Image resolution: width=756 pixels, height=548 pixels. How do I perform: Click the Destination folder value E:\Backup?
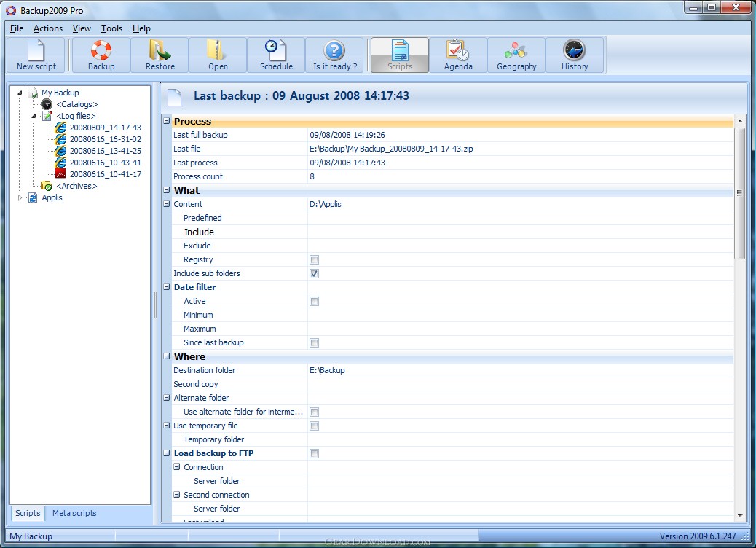(327, 370)
